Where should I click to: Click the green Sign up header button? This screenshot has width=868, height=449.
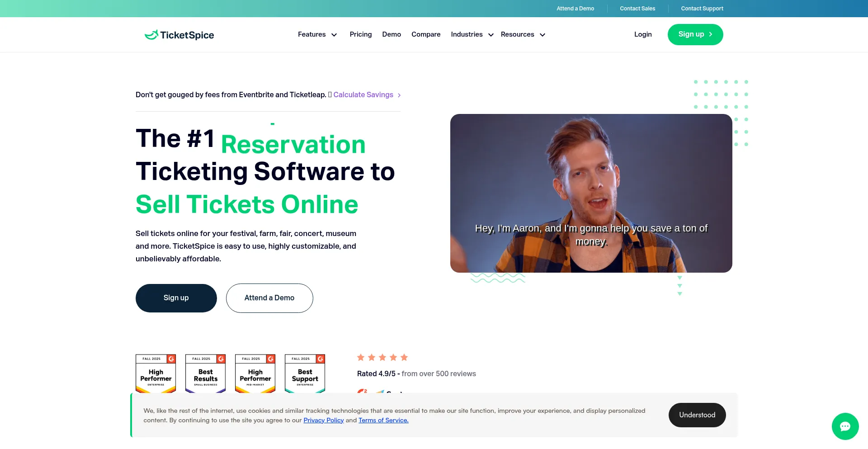click(695, 34)
